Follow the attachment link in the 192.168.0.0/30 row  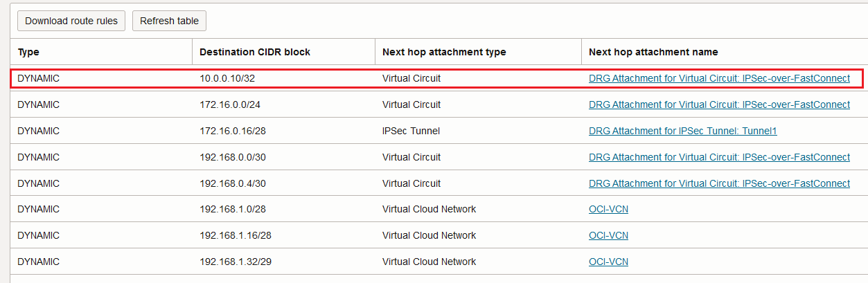pos(719,157)
